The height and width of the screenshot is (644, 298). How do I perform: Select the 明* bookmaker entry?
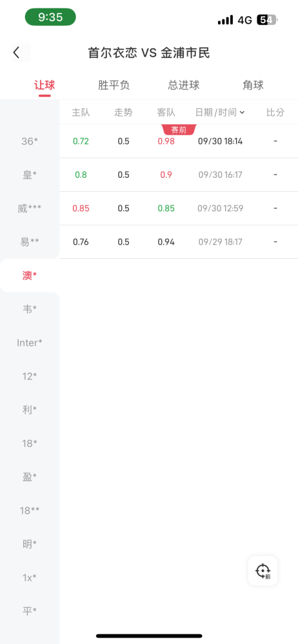(30, 544)
